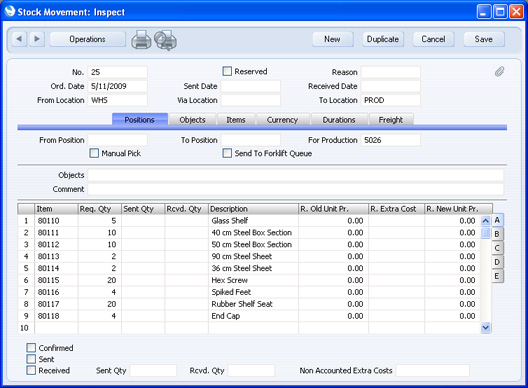Go to next record arrow

click(37, 39)
